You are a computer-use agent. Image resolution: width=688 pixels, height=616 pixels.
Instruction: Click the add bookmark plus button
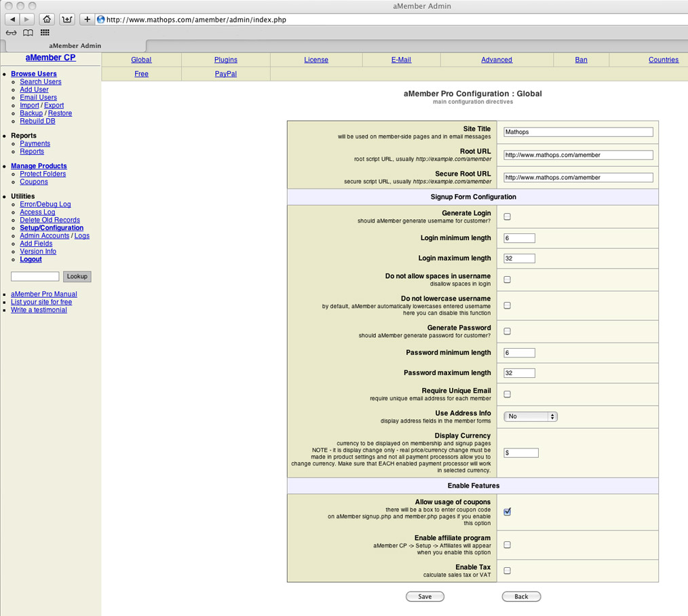pos(87,20)
